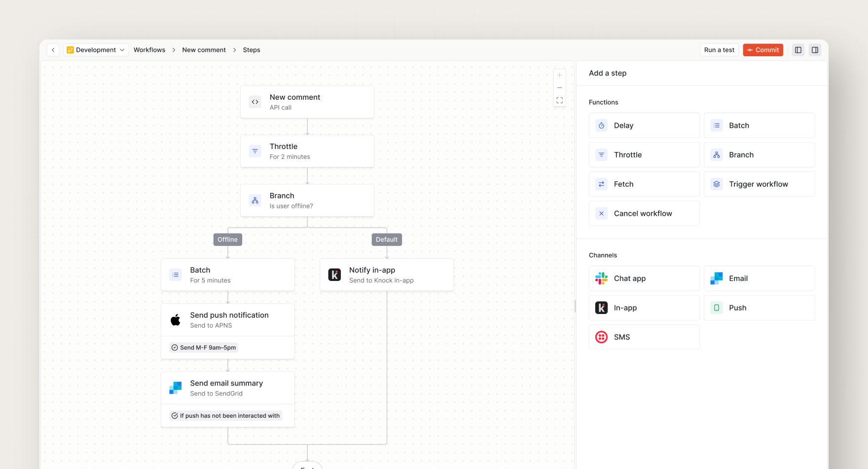Open the Workflows breadcrumb item
868x469 pixels.
[x=149, y=50]
